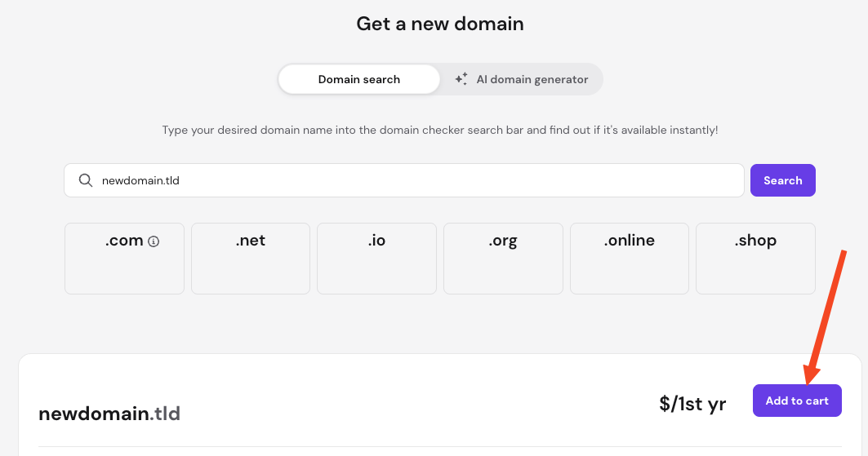Switch to the Domain search tab
The height and width of the screenshot is (456, 868).
click(x=358, y=79)
